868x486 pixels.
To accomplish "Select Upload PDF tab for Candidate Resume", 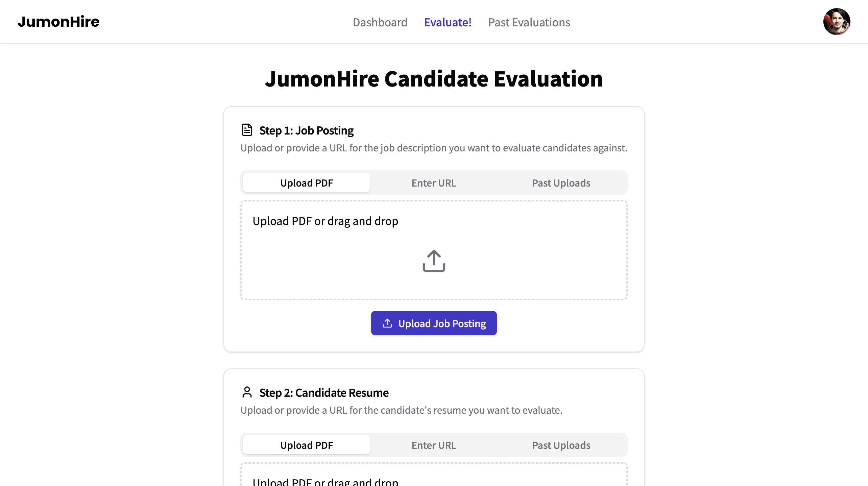I will coord(307,445).
